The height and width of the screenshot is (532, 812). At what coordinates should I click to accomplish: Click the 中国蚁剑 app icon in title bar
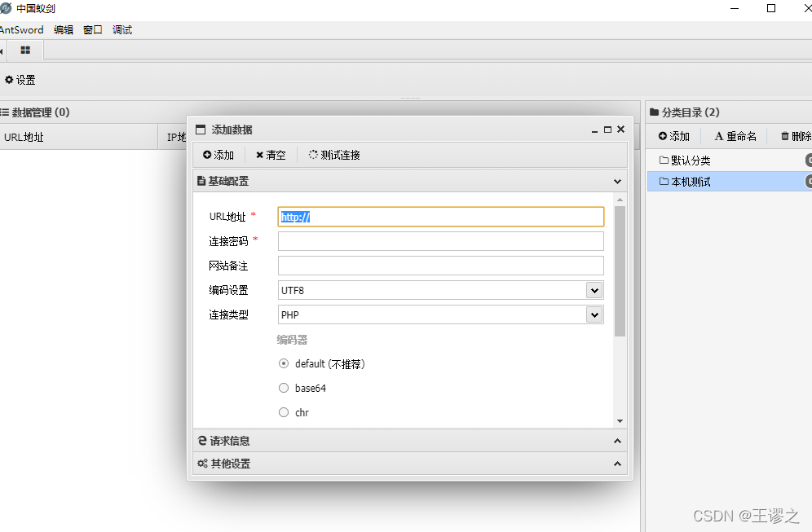tap(6, 8)
